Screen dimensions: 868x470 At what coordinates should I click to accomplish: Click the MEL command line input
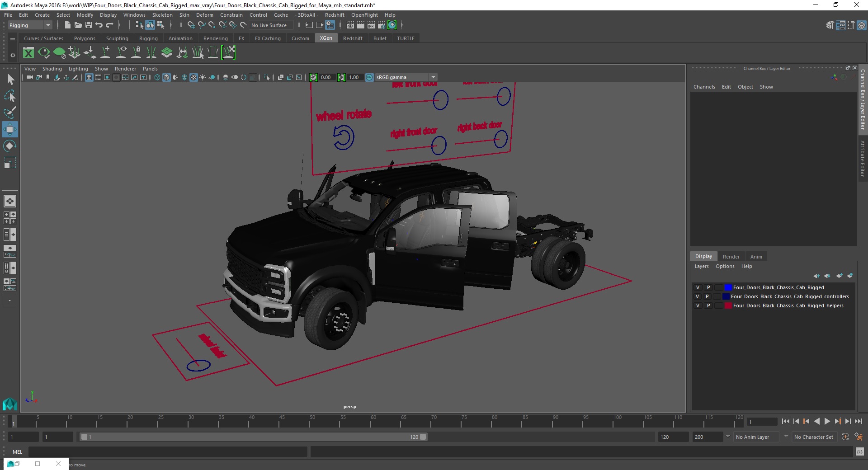click(168, 451)
